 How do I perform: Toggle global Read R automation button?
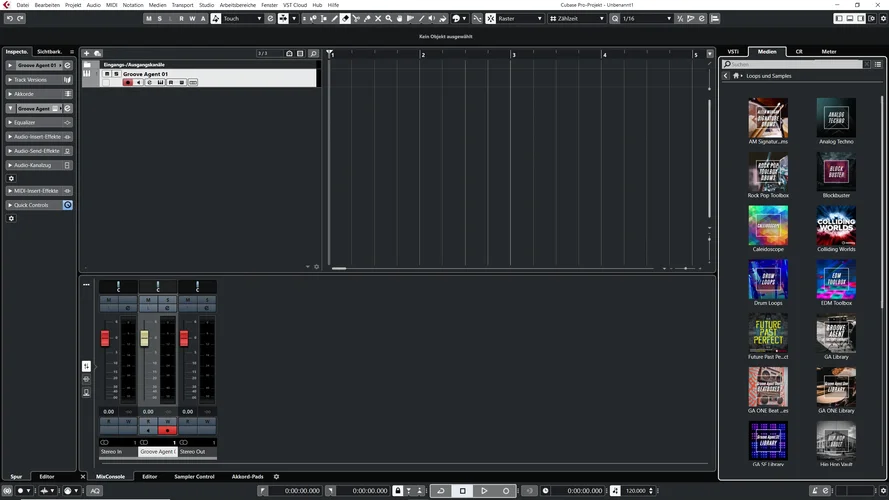[x=181, y=19]
